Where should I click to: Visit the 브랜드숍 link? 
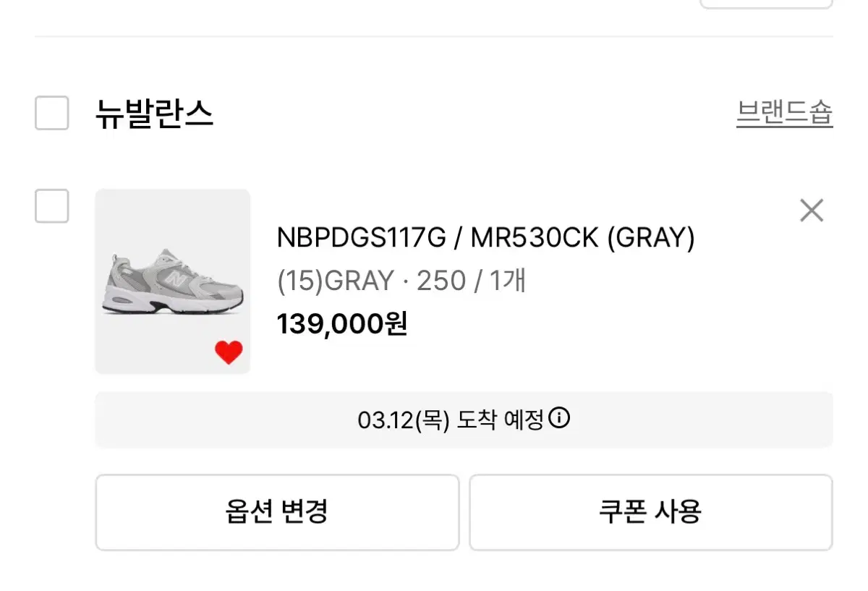(785, 114)
